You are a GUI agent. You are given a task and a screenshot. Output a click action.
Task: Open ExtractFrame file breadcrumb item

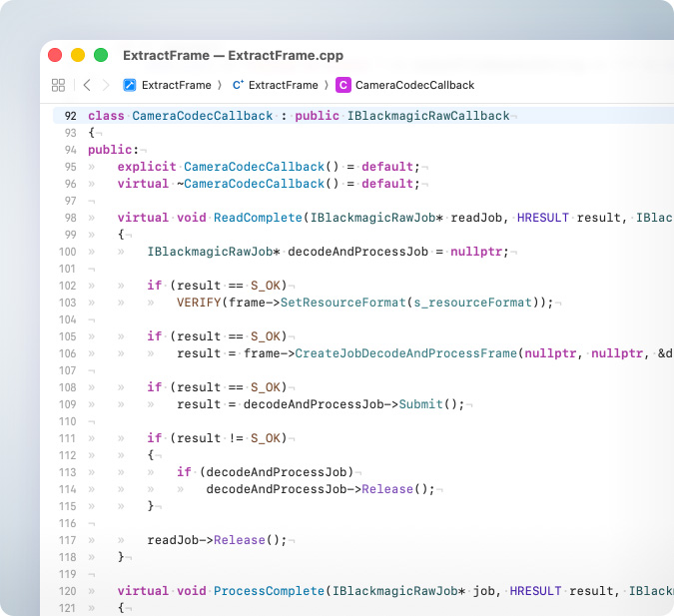284,85
